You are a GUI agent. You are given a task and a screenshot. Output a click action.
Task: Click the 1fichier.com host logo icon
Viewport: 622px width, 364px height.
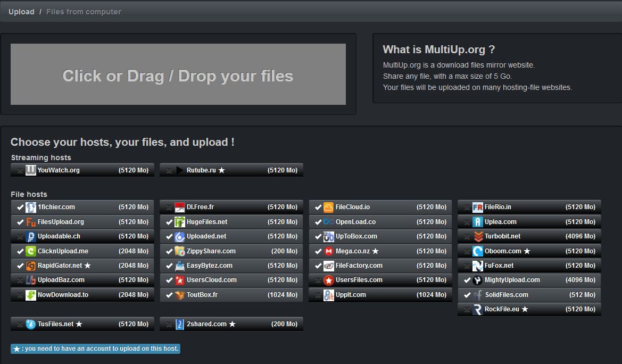pos(31,207)
